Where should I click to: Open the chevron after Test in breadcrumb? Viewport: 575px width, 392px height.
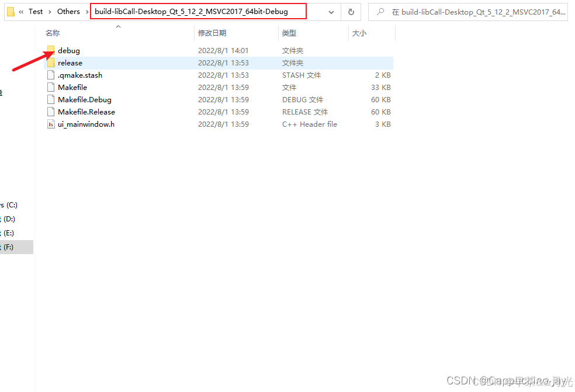(50, 12)
